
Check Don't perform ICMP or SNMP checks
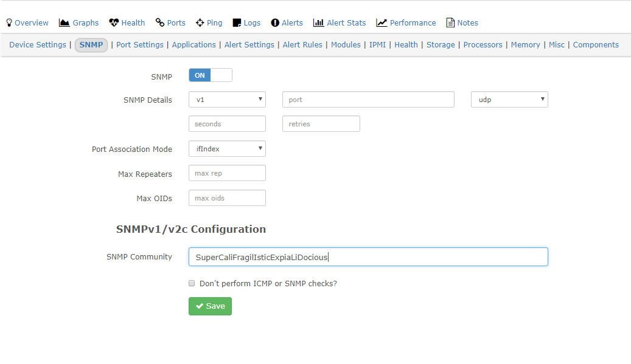point(192,283)
